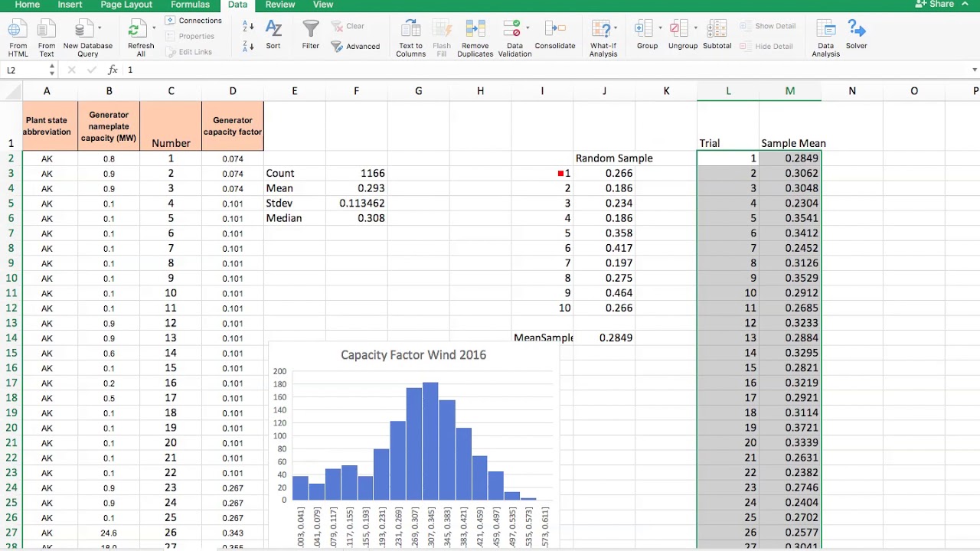Toggle the Filter funnel icon
Screen dimensions: 980x551
[310, 29]
